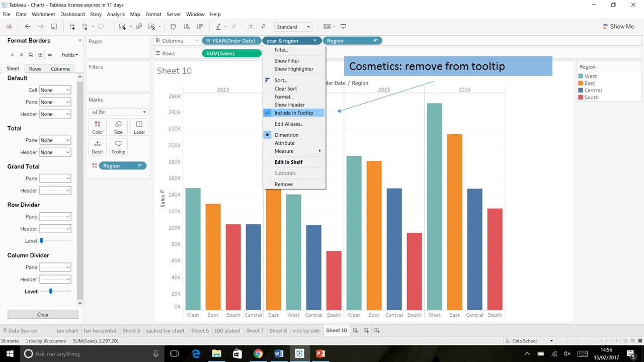Open PowerPoint from the taskbar

[x=320, y=353]
